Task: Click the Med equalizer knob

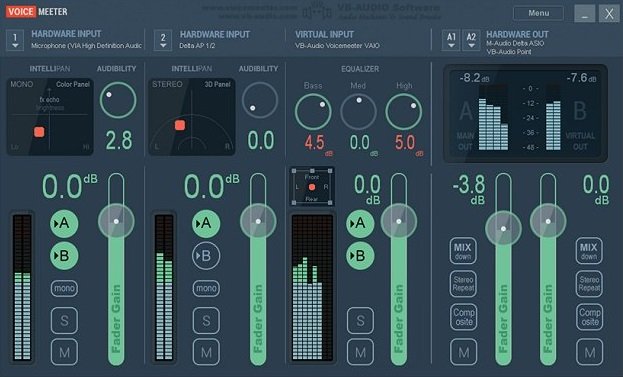Action: click(x=358, y=112)
